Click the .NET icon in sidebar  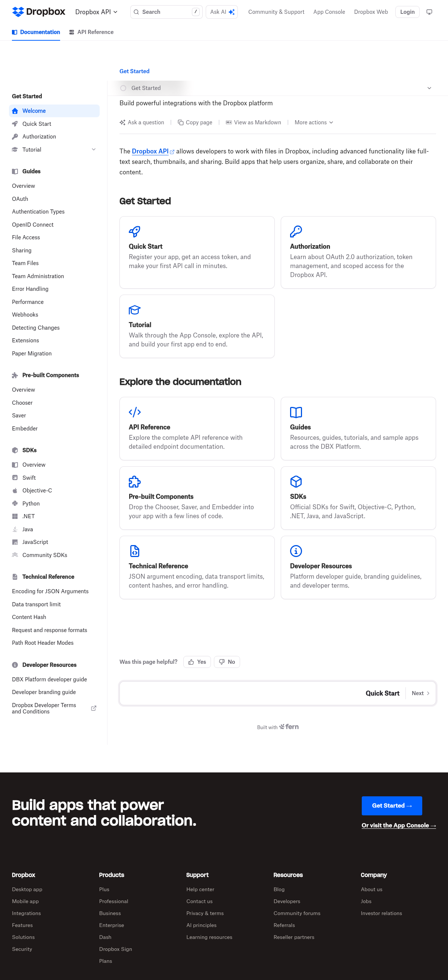pyautogui.click(x=15, y=516)
